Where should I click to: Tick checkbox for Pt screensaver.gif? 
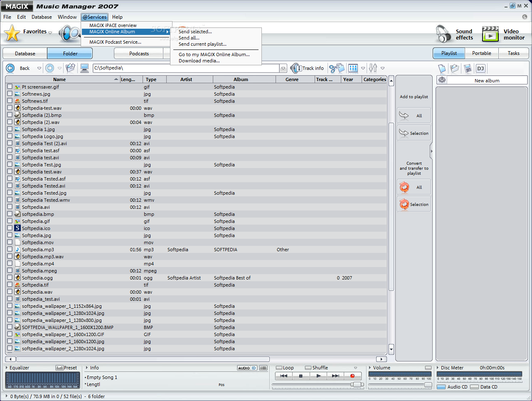click(10, 87)
